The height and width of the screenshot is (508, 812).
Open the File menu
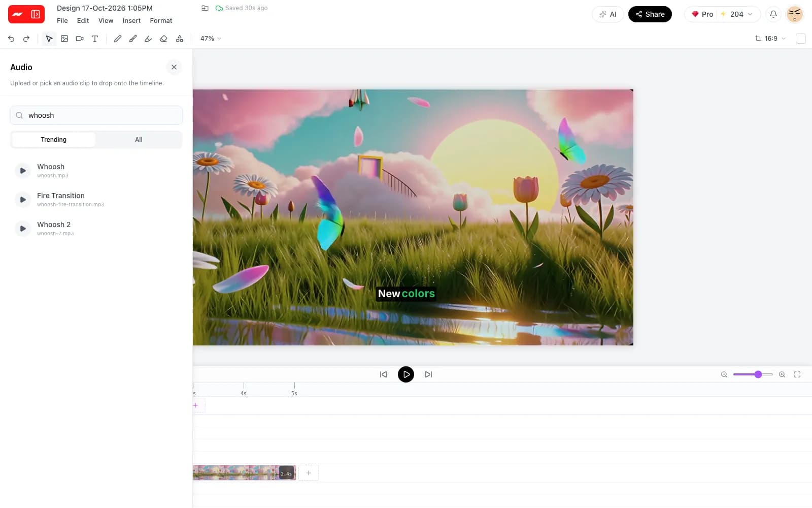pyautogui.click(x=62, y=21)
